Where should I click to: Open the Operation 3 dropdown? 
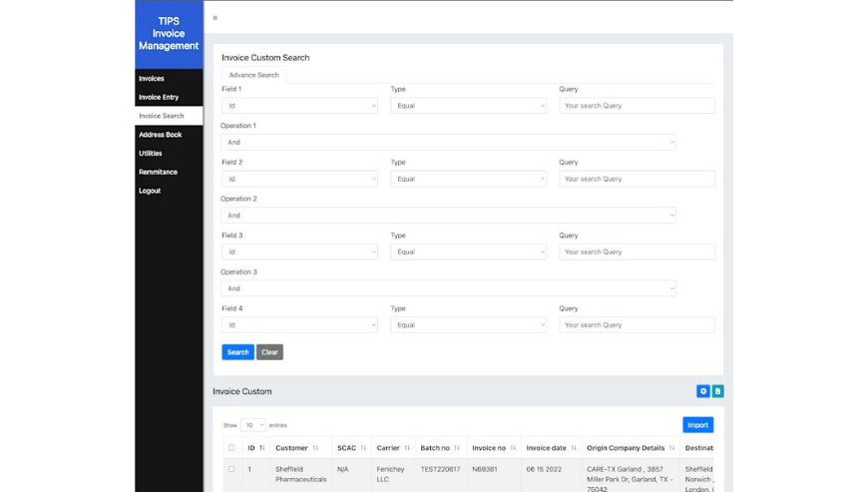(x=448, y=288)
